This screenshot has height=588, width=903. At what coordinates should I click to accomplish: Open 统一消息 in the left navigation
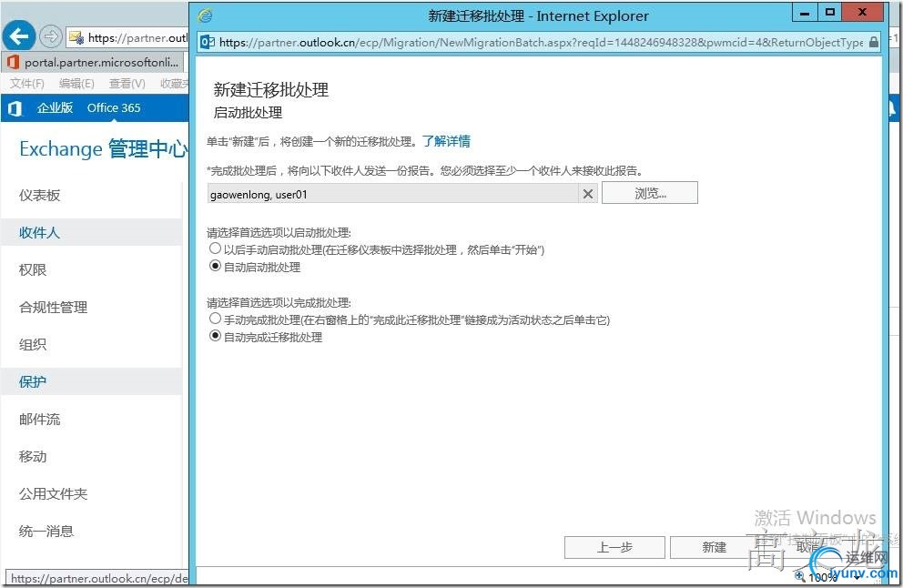click(x=46, y=531)
